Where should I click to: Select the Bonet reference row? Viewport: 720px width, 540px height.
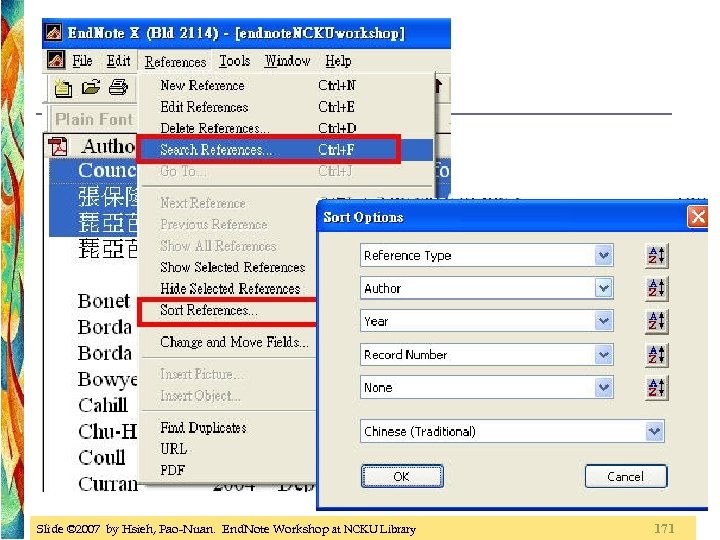click(x=103, y=301)
